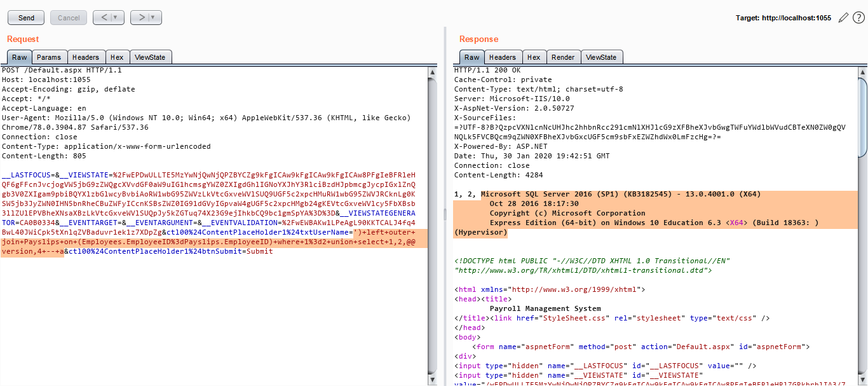Viewport: 868px width, 386px height.
Task: Click the Request panel heading
Action: 23,39
